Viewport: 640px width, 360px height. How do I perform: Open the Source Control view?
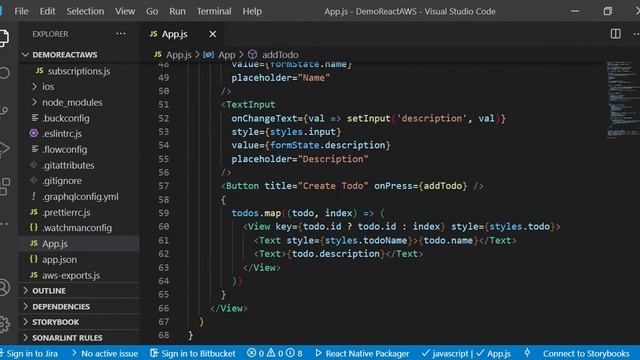pyautogui.click(x=4, y=111)
